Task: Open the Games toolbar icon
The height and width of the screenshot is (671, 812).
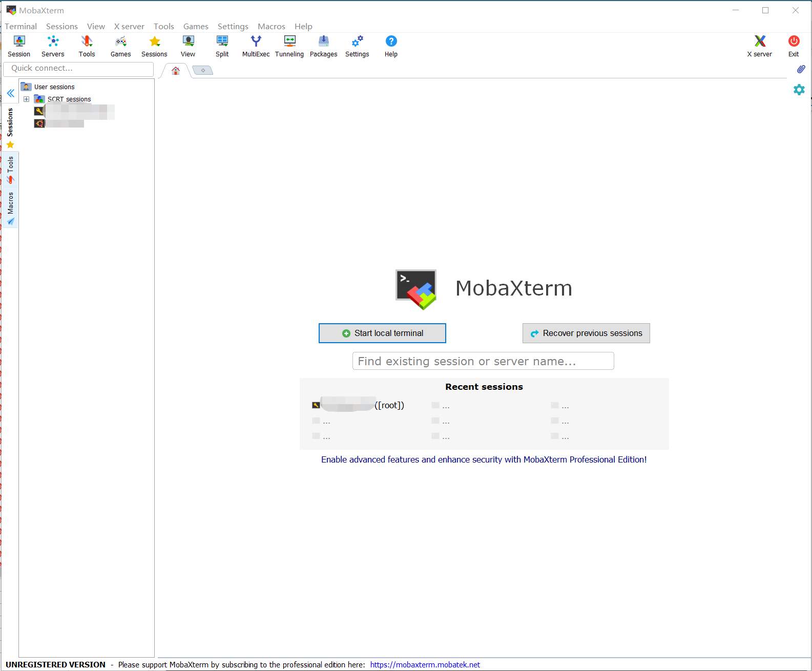Action: (120, 46)
